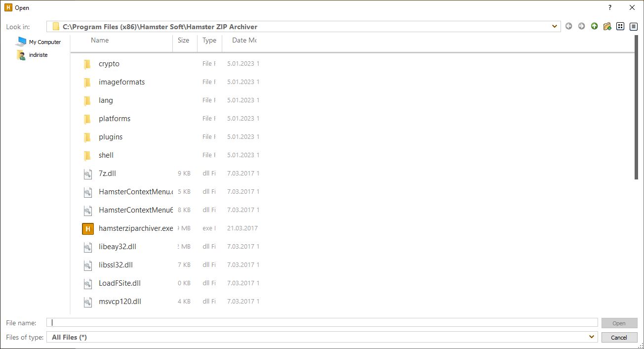Select the platforms folder name
Screen dimensions: 644x349
tap(115, 119)
